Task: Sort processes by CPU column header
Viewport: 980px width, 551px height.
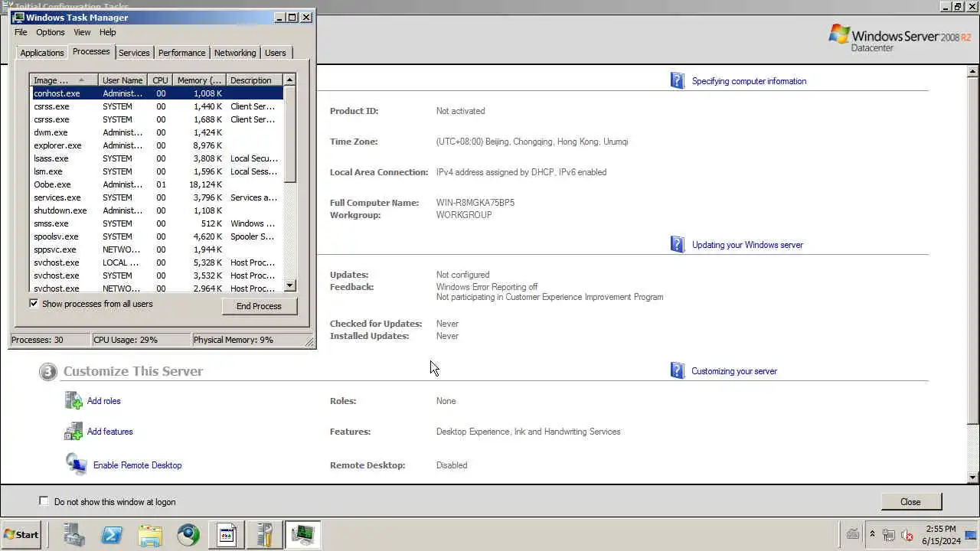Action: pyautogui.click(x=160, y=80)
